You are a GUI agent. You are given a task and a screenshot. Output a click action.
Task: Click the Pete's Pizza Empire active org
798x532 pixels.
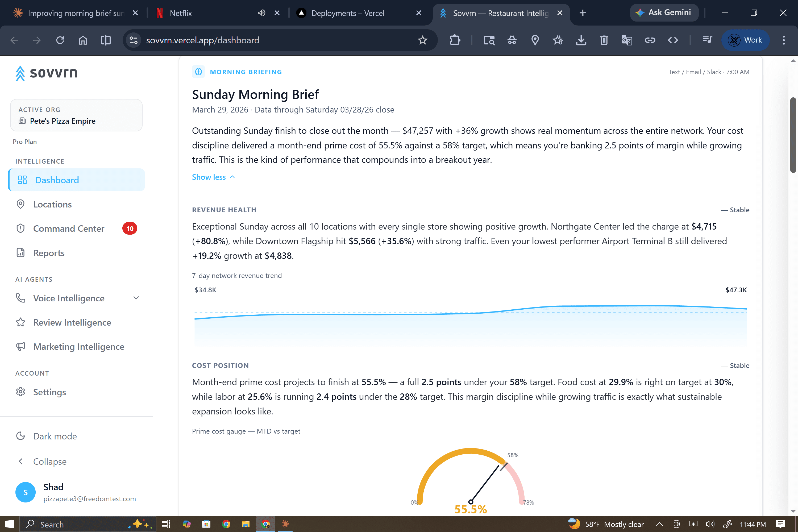tap(63, 121)
